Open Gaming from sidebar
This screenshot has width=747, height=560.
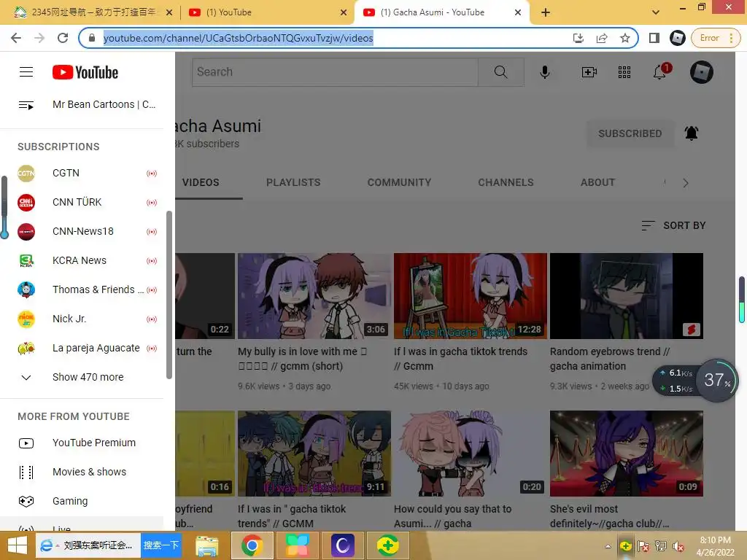tap(82, 501)
